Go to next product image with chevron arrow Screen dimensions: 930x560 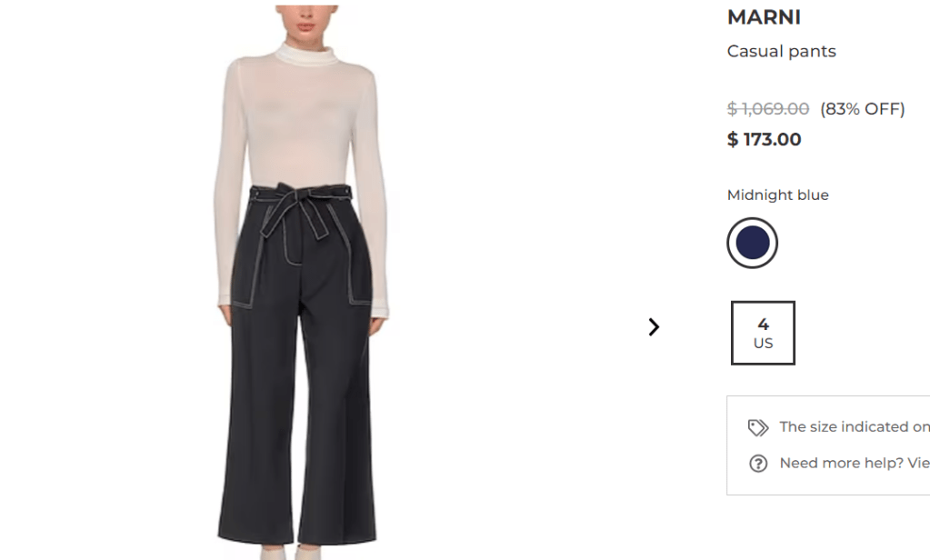654,327
